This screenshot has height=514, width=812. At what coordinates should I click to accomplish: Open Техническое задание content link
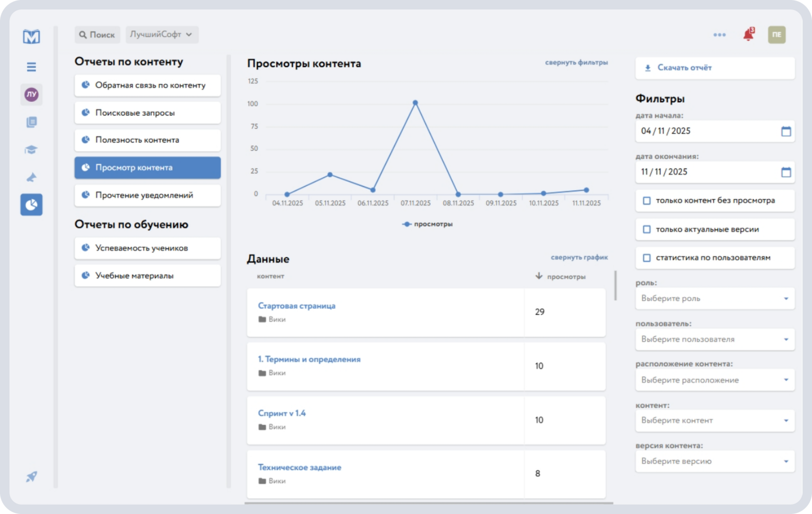tap(299, 468)
